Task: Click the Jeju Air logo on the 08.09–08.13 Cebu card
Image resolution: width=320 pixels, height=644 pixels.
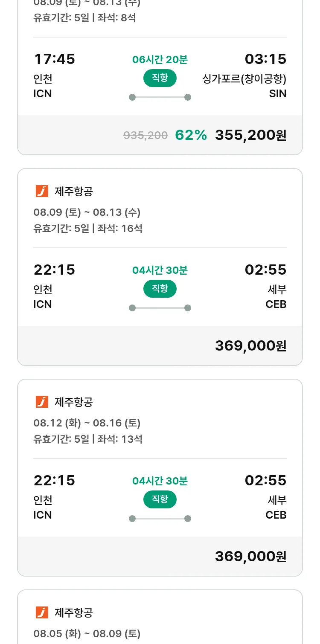Action: [42, 191]
